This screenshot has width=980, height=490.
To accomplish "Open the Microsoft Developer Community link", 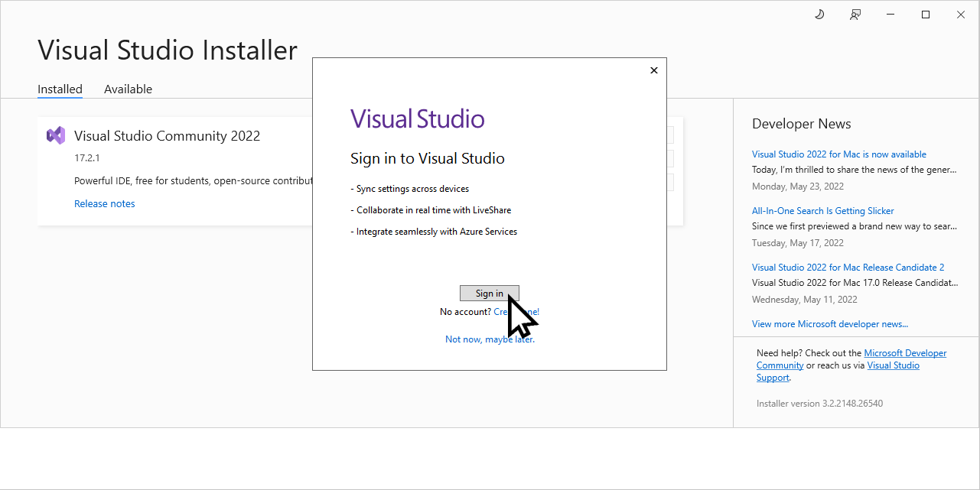I will (x=851, y=359).
